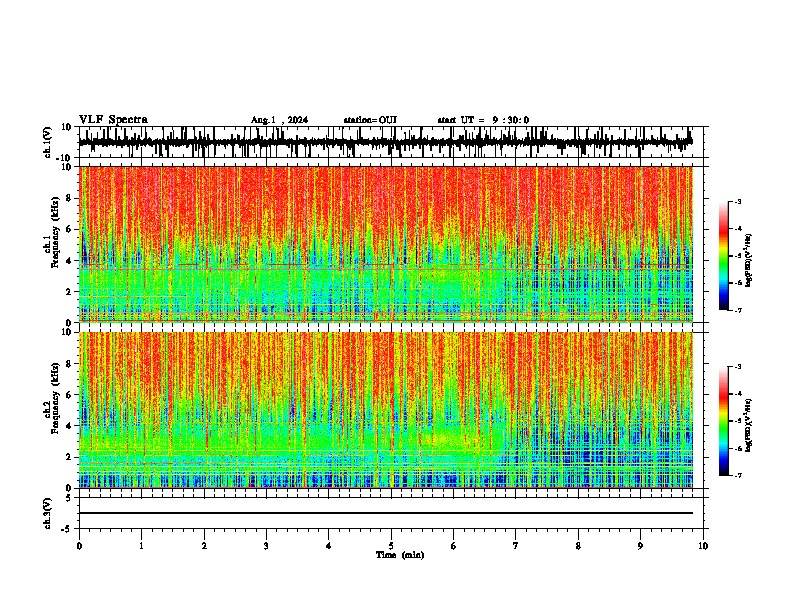Click the ch.2 color scale bar
The width and height of the screenshot is (792, 612).
click(x=723, y=421)
